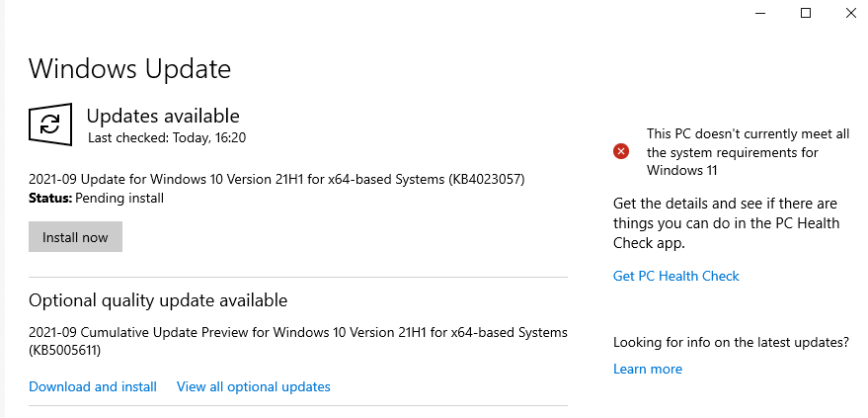Start installing with Install now button
The width and height of the screenshot is (868, 418).
(x=75, y=237)
